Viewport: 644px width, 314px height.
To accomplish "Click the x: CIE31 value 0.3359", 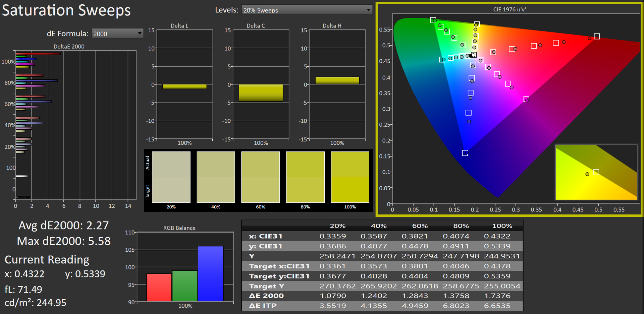I will (333, 236).
